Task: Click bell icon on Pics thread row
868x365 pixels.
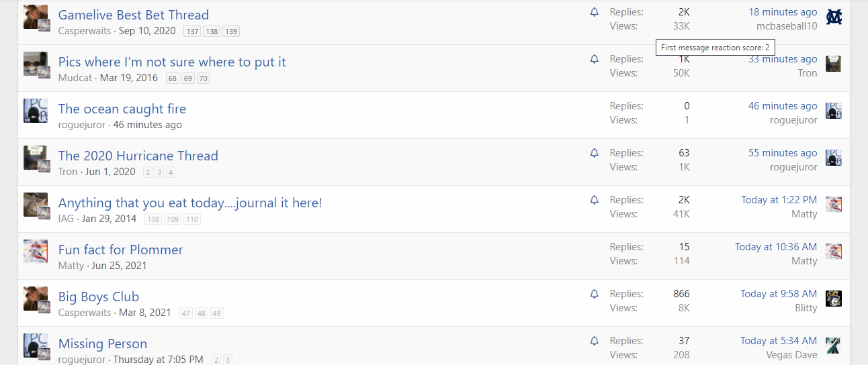Action: (595, 59)
